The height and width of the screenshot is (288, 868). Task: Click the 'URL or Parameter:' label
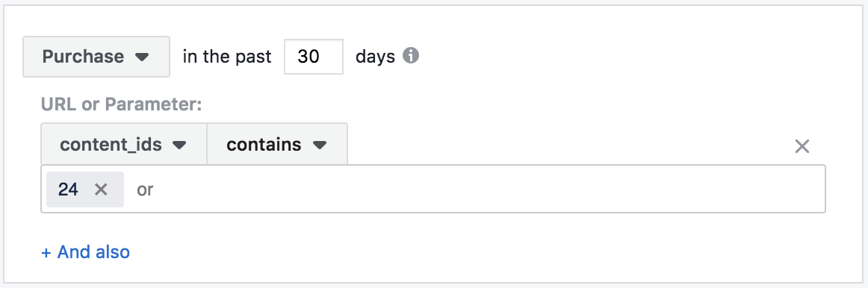[x=121, y=104]
